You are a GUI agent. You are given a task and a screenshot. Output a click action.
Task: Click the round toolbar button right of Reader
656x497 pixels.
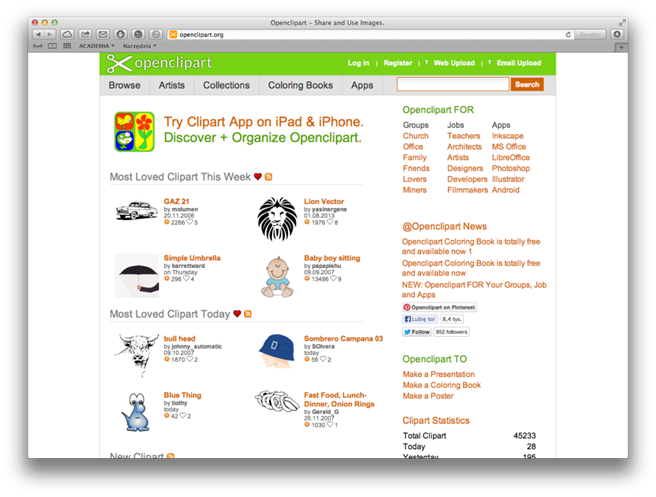click(617, 34)
